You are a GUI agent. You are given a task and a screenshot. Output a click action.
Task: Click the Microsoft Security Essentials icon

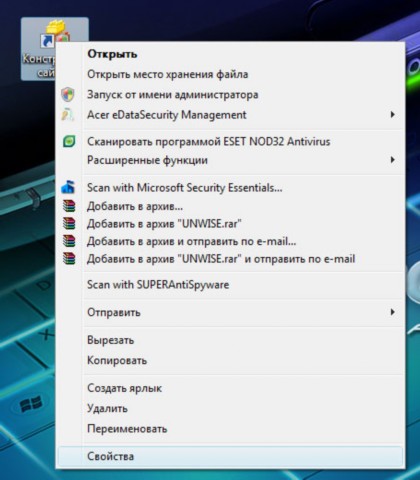pos(68,188)
